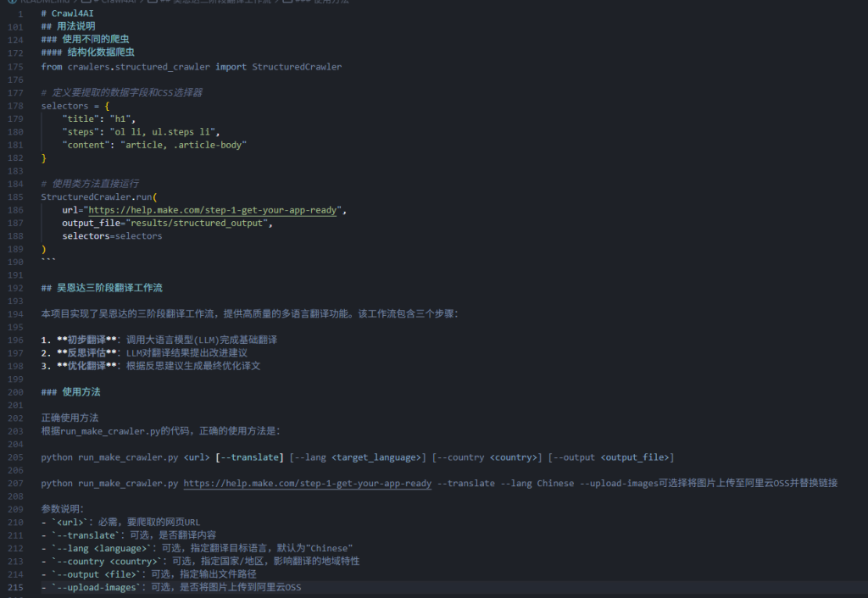The width and height of the screenshot is (868, 598).
Task: Click the closing code fence ``` line
Action: tap(48, 261)
